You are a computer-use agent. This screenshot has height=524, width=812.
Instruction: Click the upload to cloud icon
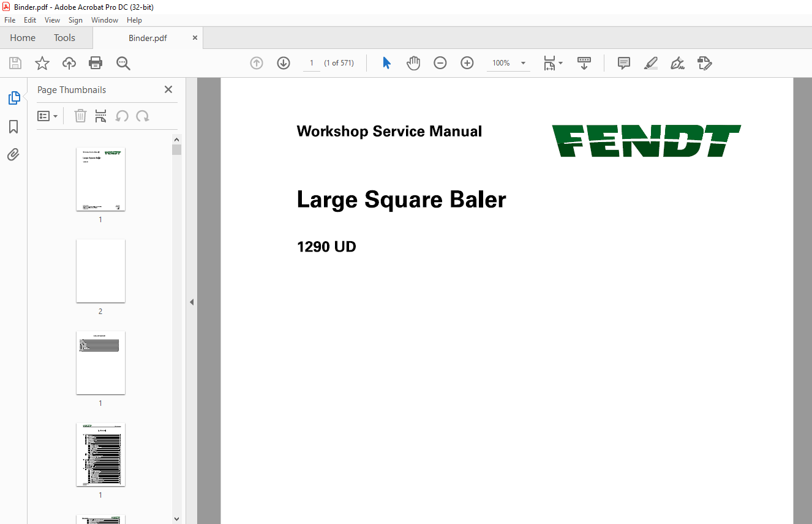point(69,63)
